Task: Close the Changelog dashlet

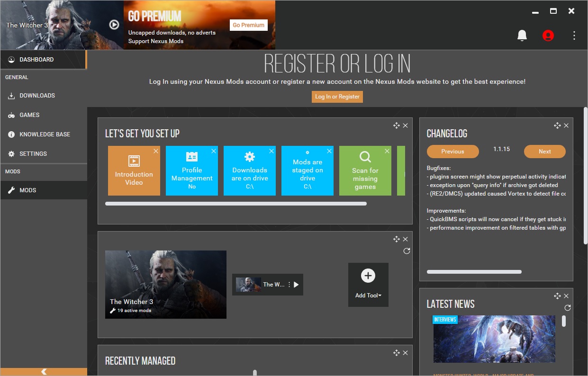Action: 566,125
